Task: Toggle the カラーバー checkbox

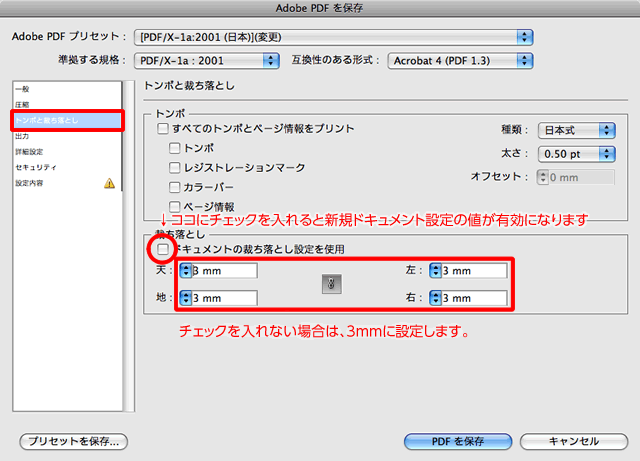Action: coord(175,187)
